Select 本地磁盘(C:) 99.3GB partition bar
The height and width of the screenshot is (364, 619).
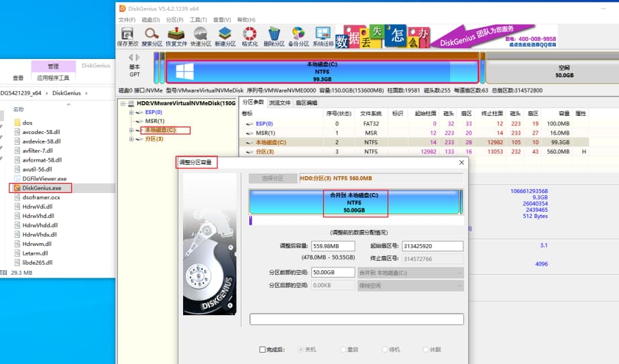pyautogui.click(x=322, y=72)
